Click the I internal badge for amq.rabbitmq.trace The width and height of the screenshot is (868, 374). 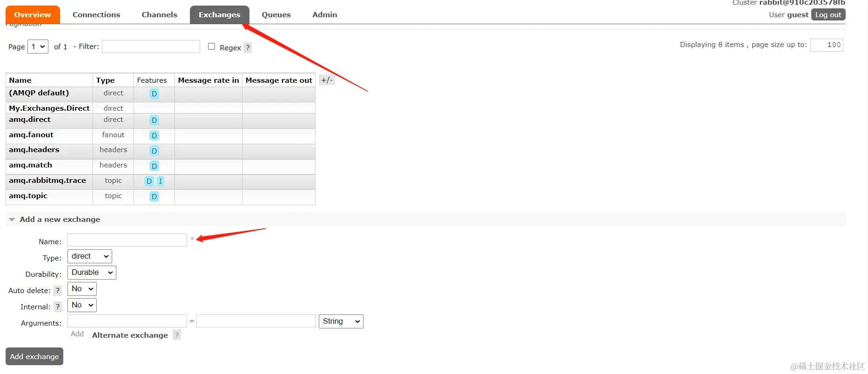(x=160, y=181)
